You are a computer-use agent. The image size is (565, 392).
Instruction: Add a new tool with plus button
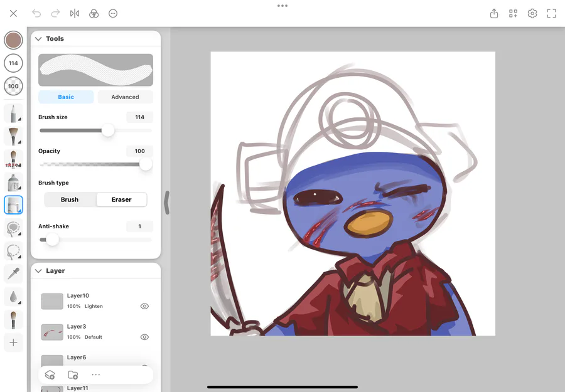13,342
